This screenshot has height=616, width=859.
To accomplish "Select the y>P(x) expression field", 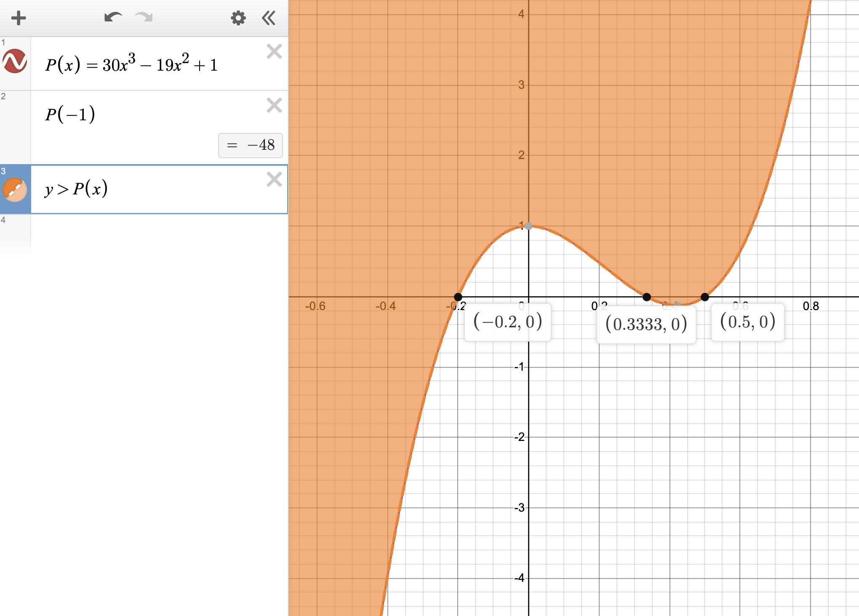I will [77, 189].
